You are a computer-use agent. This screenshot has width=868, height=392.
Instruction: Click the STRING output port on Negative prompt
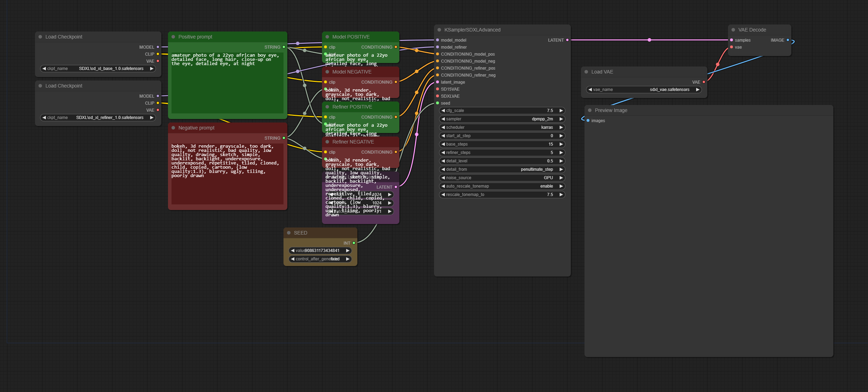pyautogui.click(x=284, y=138)
